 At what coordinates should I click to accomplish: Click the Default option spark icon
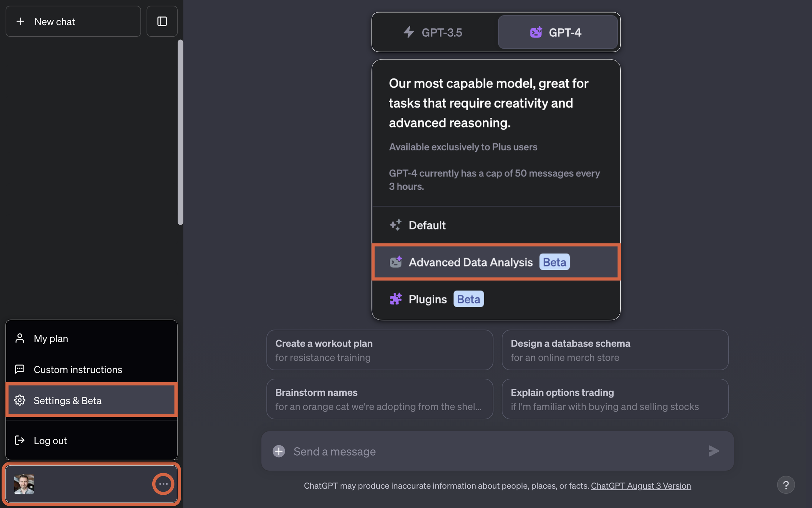tap(396, 225)
